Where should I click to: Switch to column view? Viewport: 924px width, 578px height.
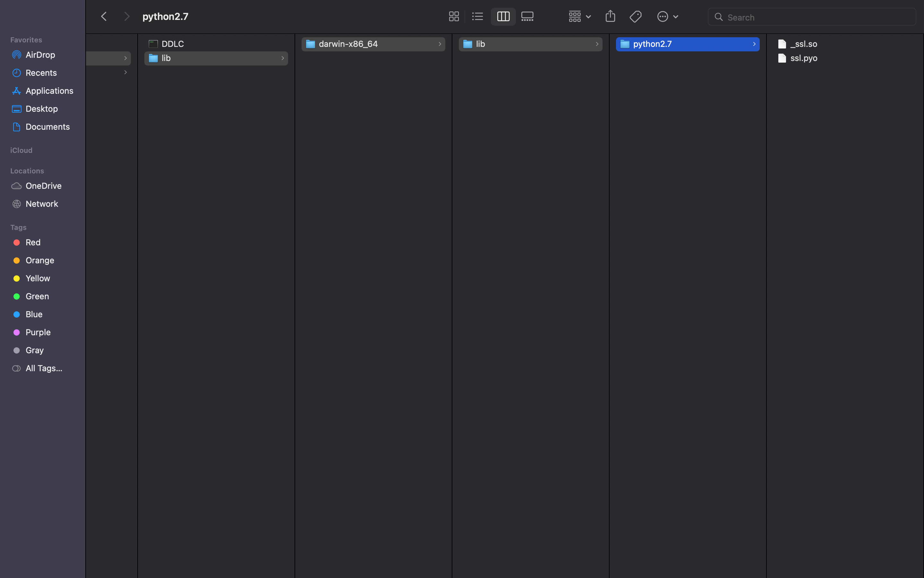point(503,16)
